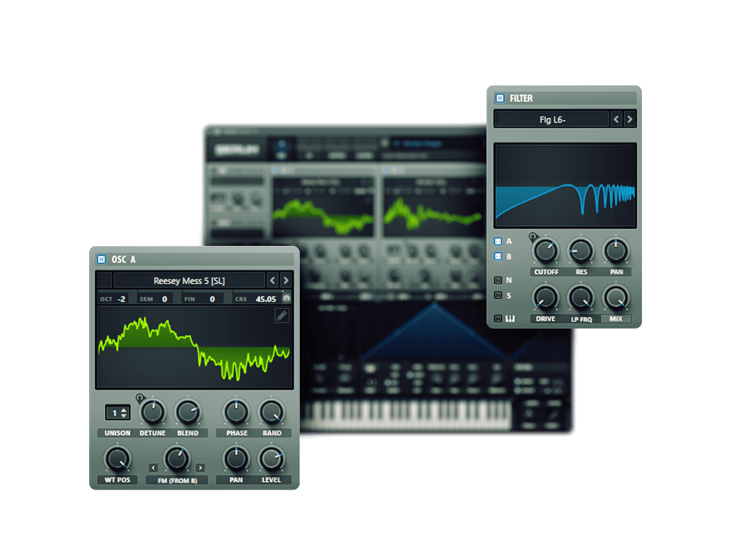Click the CRS coarse pitch value
Screen dimensions: 747x560
265,299
